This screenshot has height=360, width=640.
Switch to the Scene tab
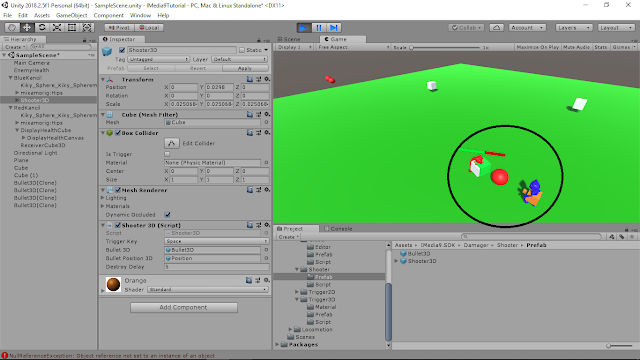pos(289,39)
